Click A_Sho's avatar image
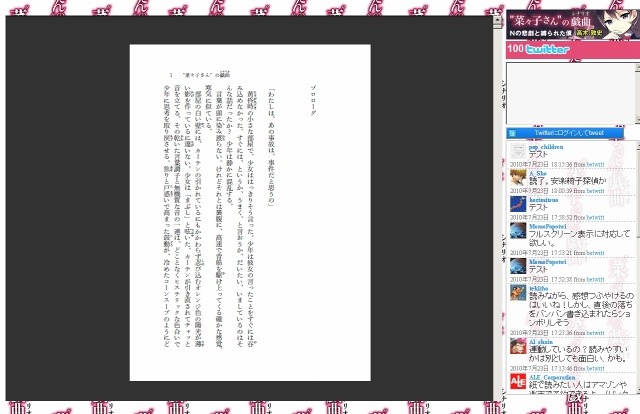The height and width of the screenshot is (414, 640). [x=518, y=178]
